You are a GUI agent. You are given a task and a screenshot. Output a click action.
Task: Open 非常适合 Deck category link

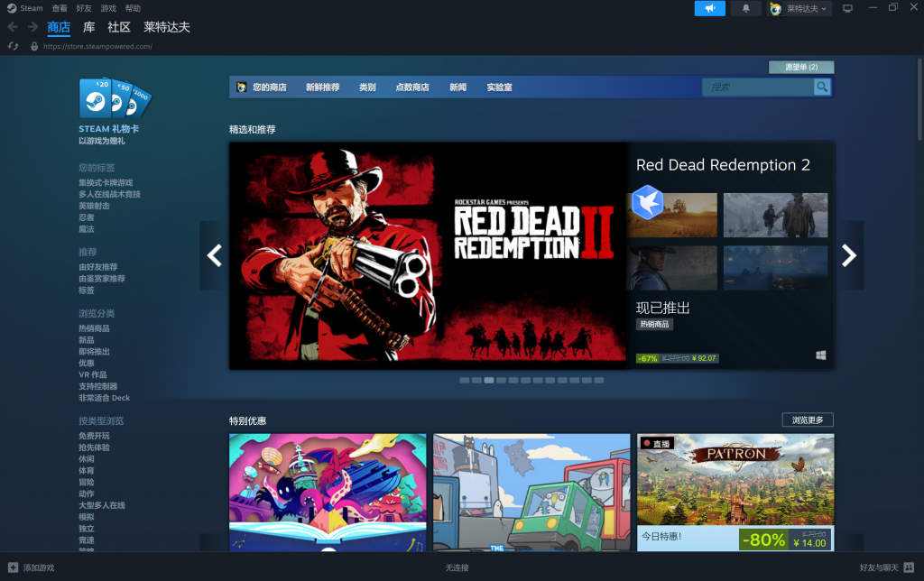point(105,398)
